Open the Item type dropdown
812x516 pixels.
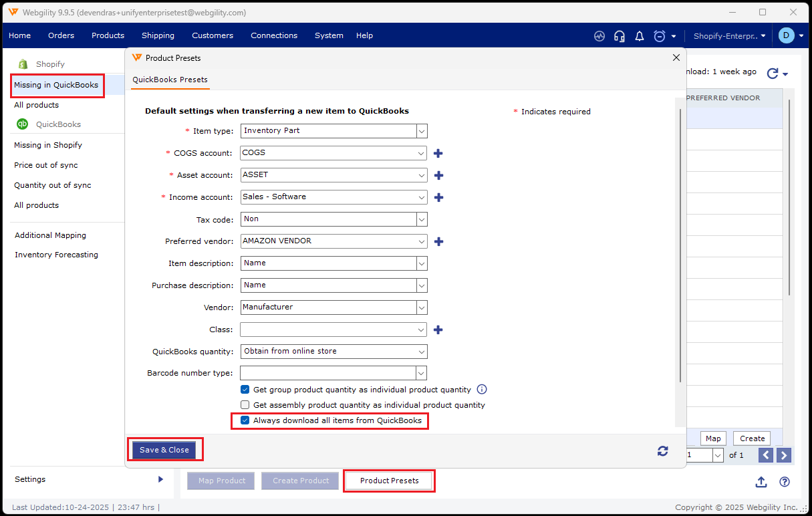click(x=422, y=131)
